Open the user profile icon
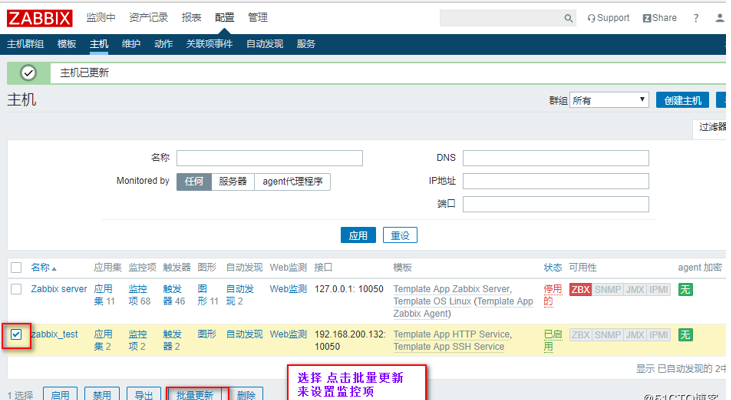The image size is (731, 400). [720, 18]
